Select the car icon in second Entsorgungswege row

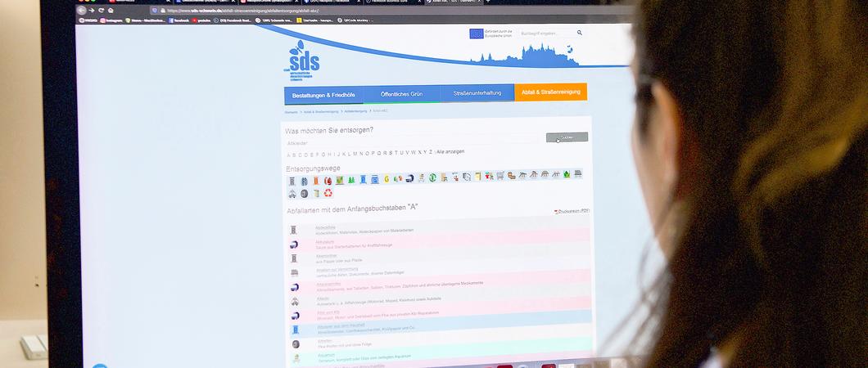point(292,194)
